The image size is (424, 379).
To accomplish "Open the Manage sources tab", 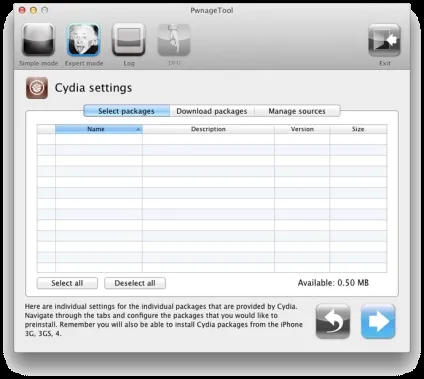I will coord(297,111).
